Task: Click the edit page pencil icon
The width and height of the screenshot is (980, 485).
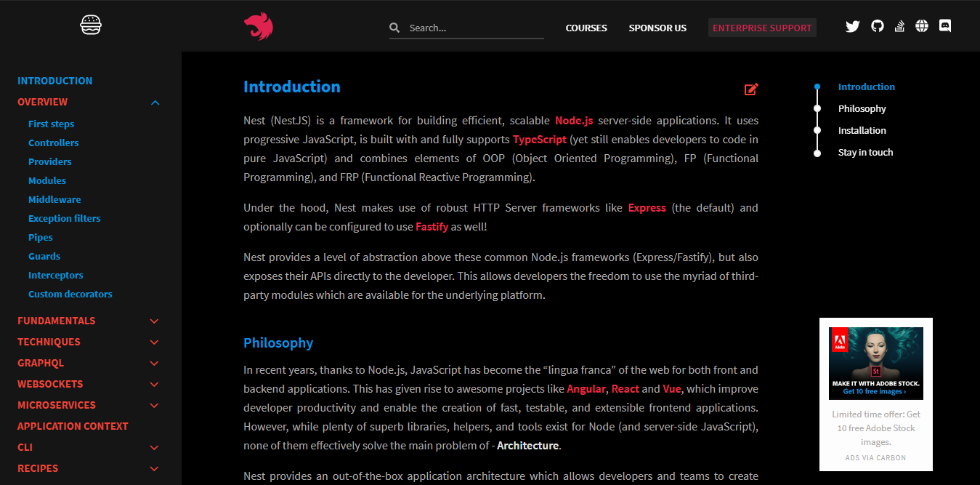Action: coord(751,89)
